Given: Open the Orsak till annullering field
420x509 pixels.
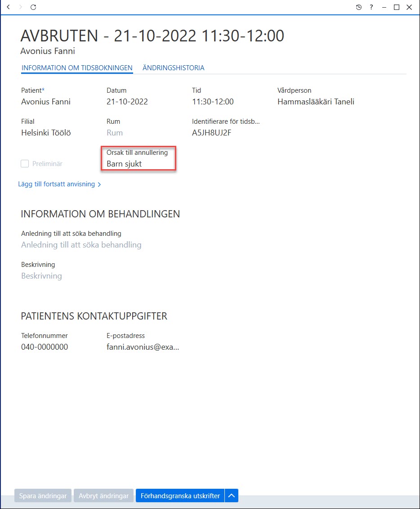Looking at the screenshot, I should tap(139, 158).
